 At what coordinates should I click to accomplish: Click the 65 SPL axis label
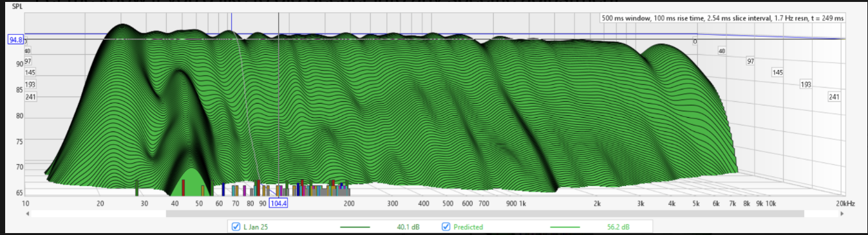click(x=19, y=193)
